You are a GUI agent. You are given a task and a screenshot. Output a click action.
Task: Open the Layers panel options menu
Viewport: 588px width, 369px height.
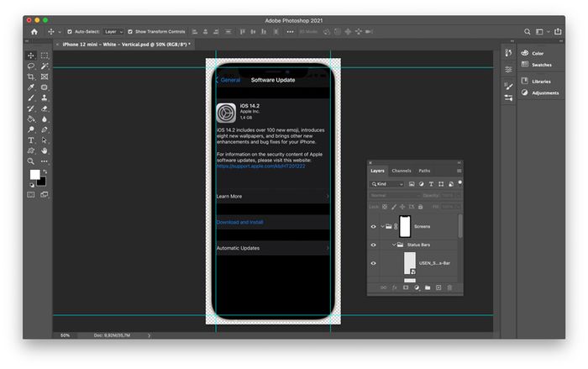pos(459,171)
